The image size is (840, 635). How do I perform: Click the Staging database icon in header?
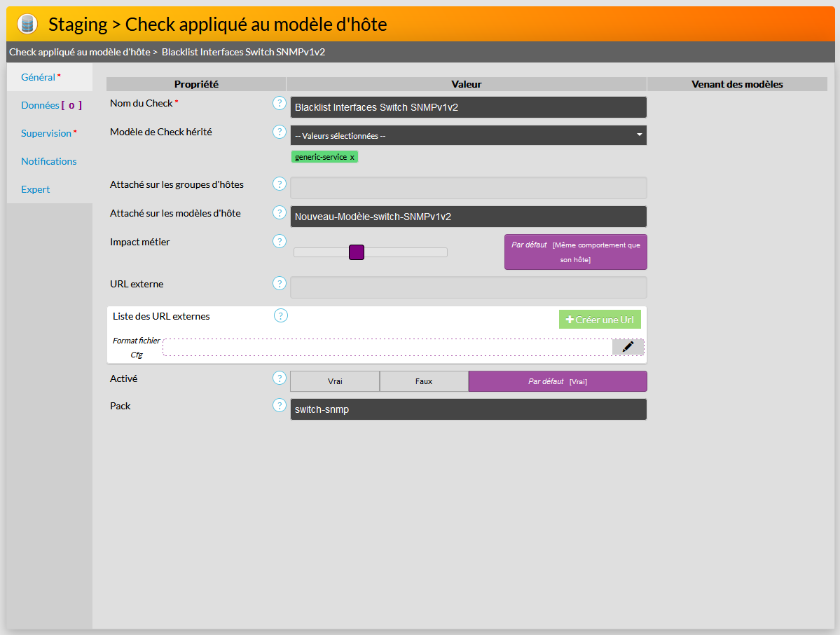click(x=27, y=25)
